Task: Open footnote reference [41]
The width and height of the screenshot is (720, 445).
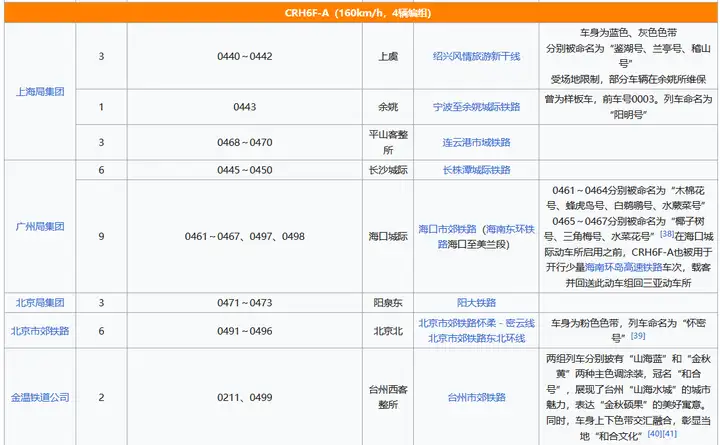Action: tap(669, 434)
